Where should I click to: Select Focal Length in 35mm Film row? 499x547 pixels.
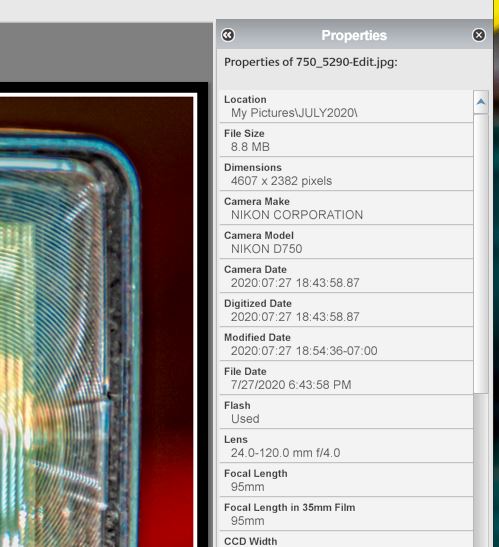[346, 514]
